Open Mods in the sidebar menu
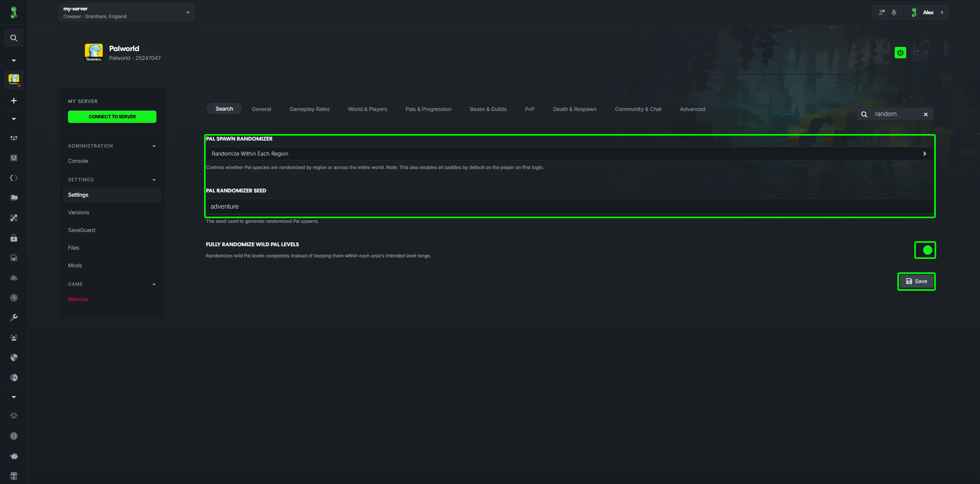 point(75,265)
